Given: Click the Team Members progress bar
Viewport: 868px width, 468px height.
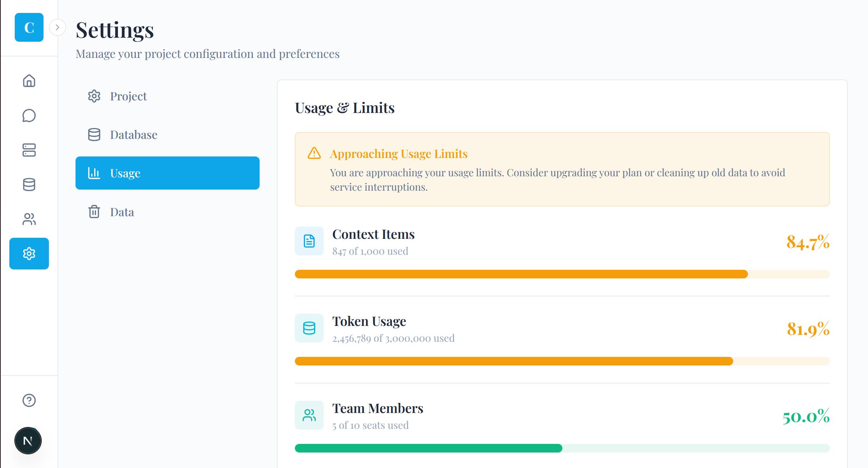Looking at the screenshot, I should coord(562,448).
